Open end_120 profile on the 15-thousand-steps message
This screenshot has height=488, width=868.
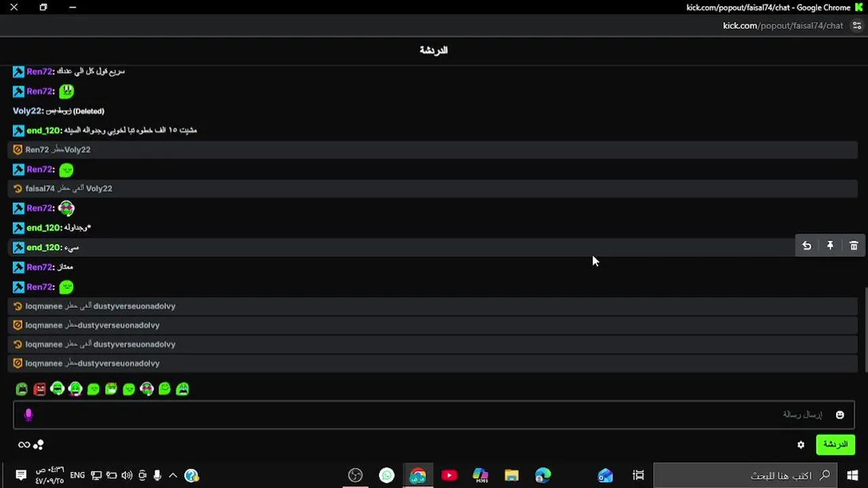tap(44, 130)
